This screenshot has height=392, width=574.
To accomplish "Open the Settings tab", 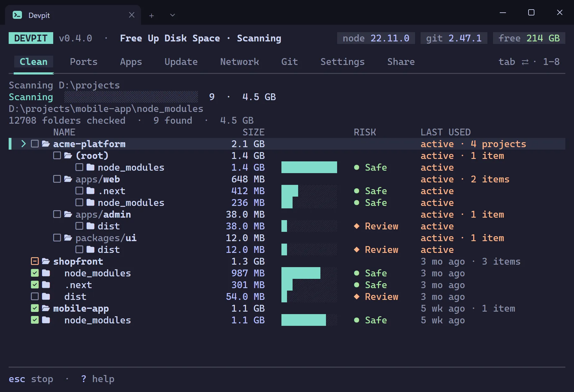I will click(342, 62).
